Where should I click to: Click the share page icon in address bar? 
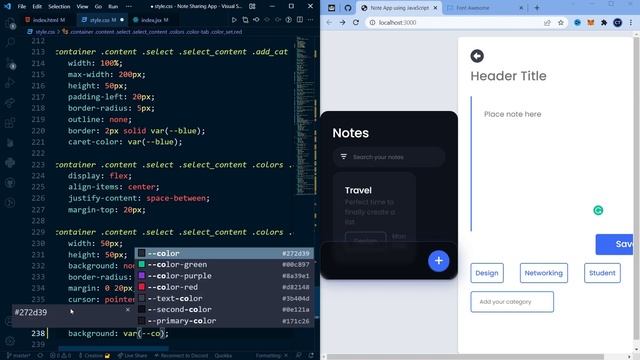pos(547,22)
